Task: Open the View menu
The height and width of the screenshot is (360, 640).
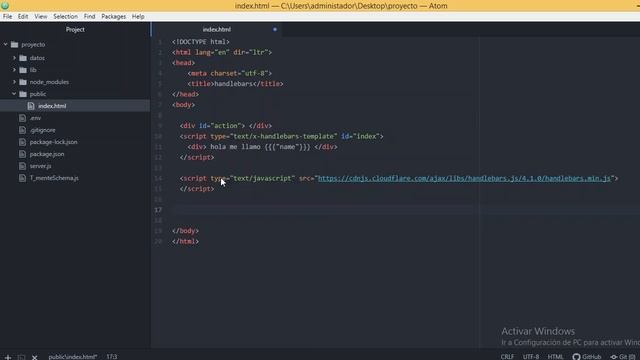Action: click(x=40, y=16)
